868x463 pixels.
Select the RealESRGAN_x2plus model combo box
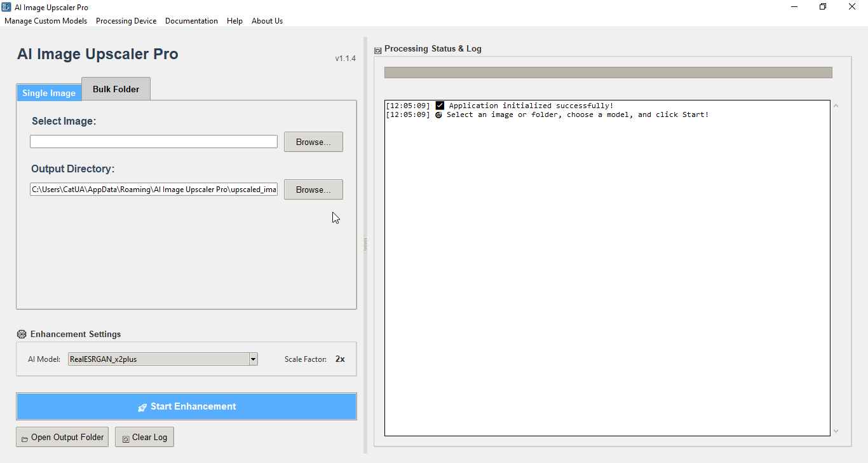click(163, 359)
